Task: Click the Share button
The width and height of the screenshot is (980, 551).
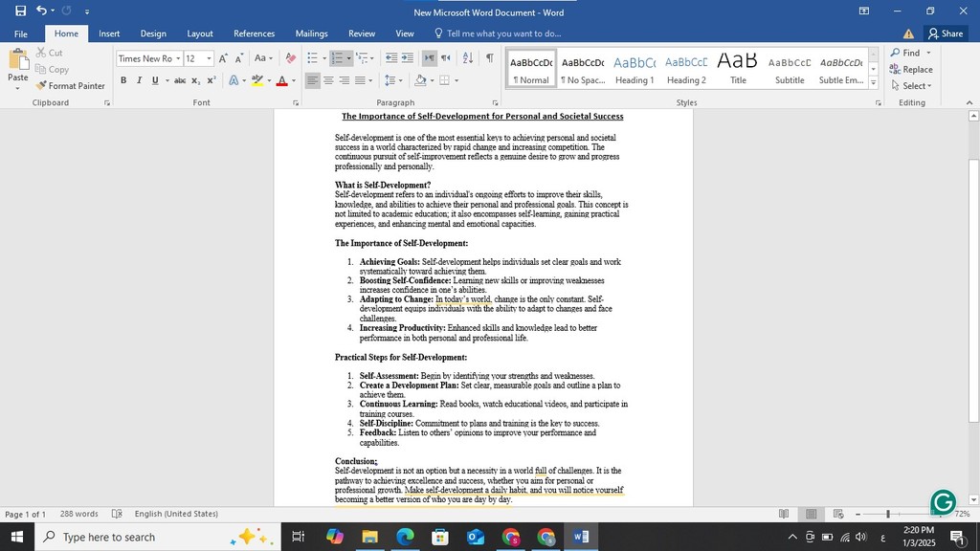Action: pyautogui.click(x=946, y=33)
